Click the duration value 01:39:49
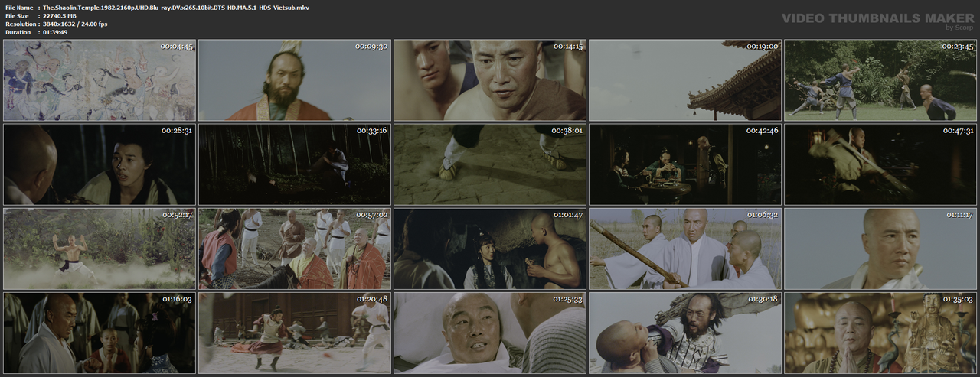The height and width of the screenshot is (377, 980). click(58, 32)
